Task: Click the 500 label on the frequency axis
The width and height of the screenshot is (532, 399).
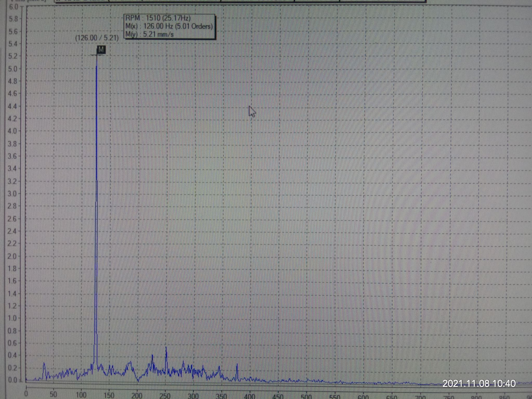Action: (306, 397)
